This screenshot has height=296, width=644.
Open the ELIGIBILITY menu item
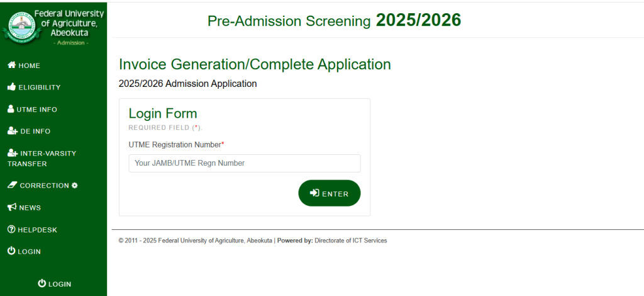[34, 87]
